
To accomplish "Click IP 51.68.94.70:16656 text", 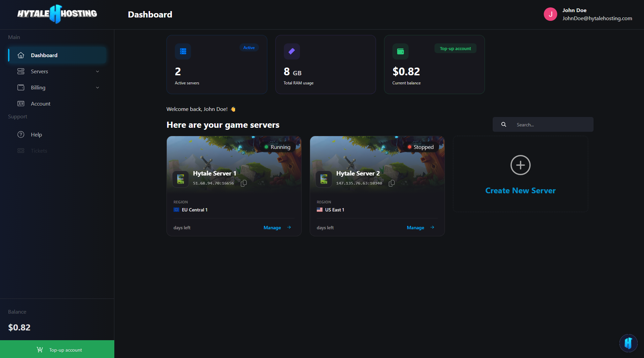I will pos(213,183).
